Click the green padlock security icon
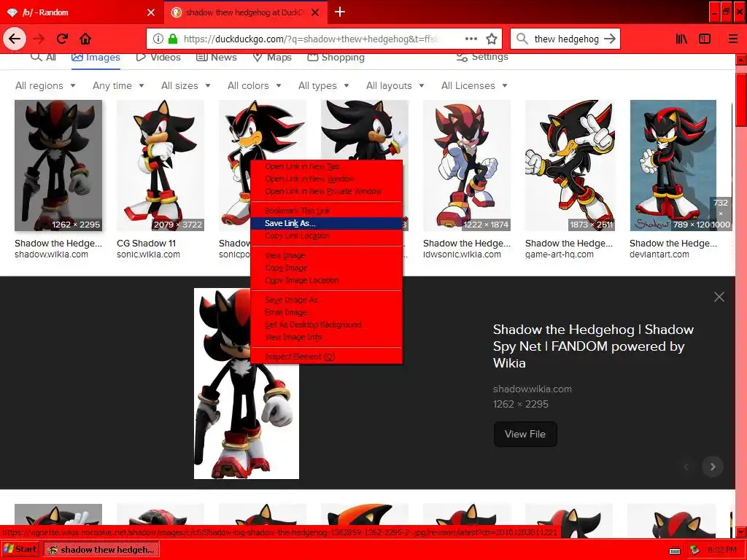 tap(172, 39)
